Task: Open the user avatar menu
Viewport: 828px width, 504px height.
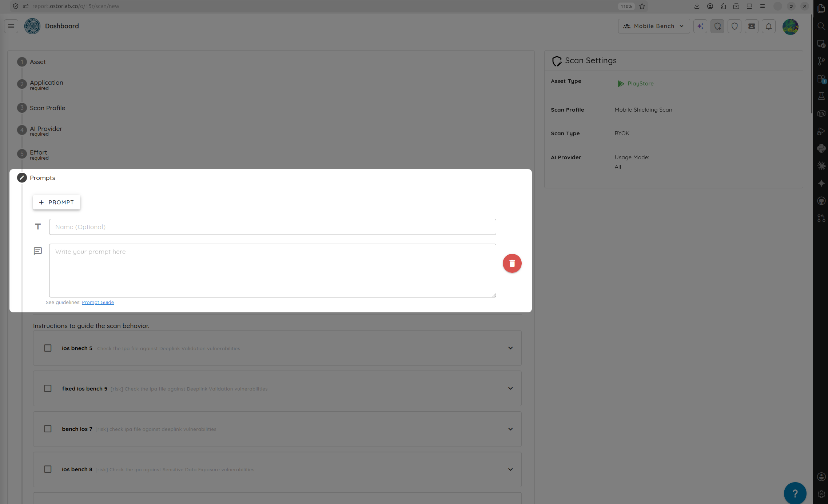Action: point(791,27)
